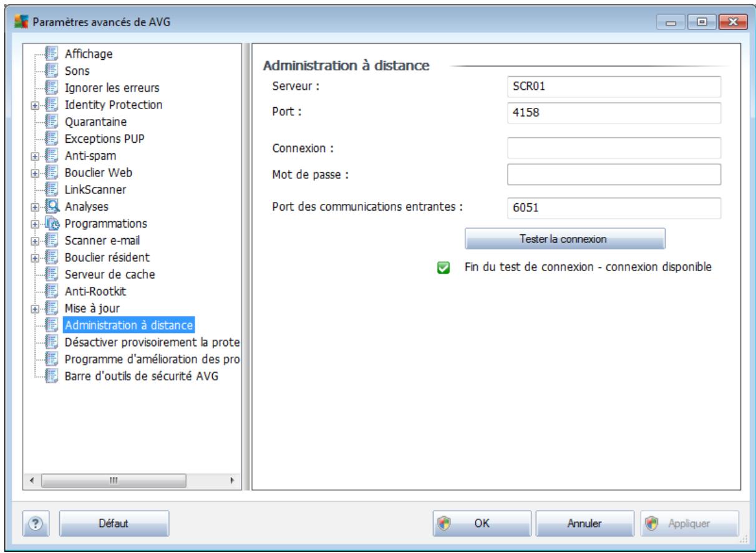756x553 pixels.
Task: Click the Serveur field containing SCR01
Action: pos(614,87)
